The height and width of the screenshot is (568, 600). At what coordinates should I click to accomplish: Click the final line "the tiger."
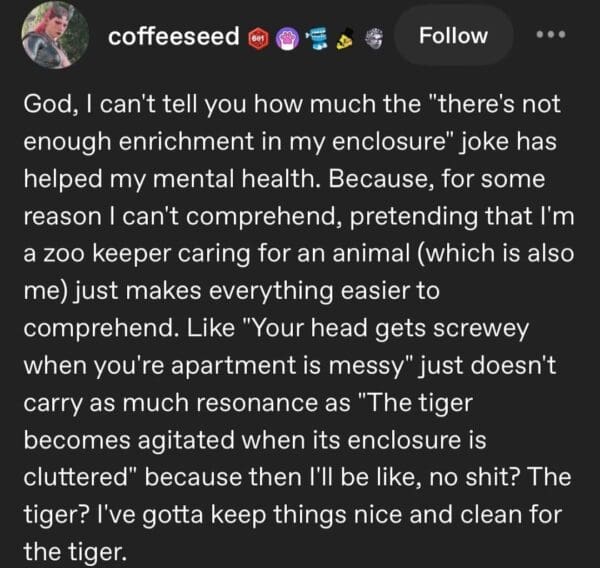click(x=73, y=550)
